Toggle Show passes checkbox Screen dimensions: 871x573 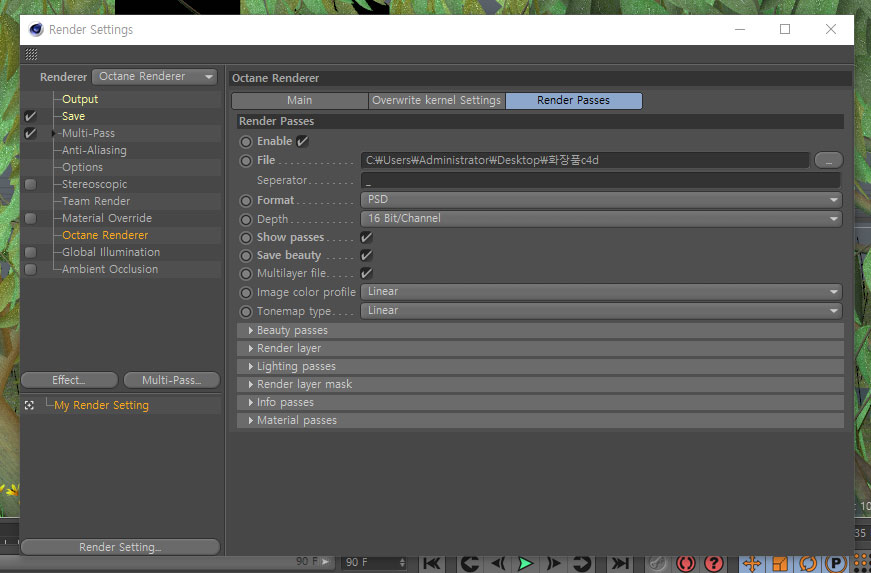(366, 238)
